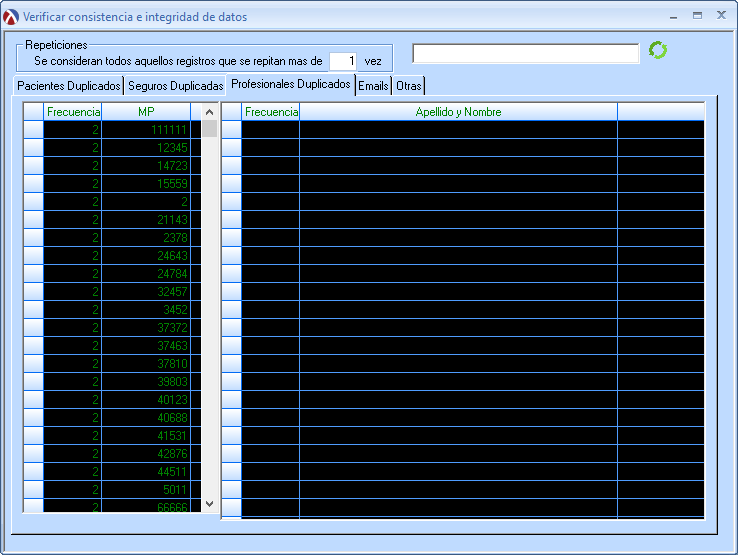
Task: Select MP value 37463
Action: point(146,346)
